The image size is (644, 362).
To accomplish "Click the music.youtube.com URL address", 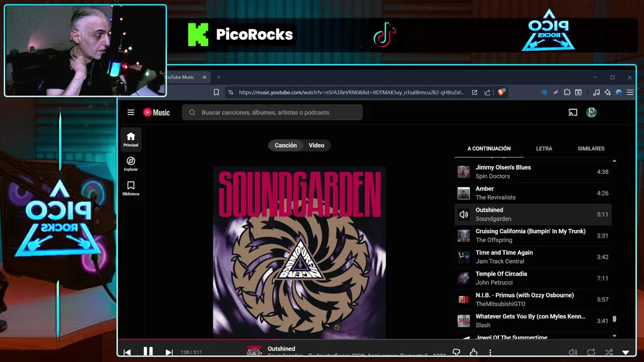I will [352, 93].
